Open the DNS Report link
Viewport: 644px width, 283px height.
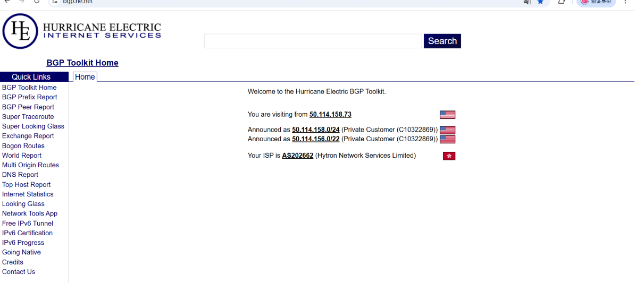pyautogui.click(x=20, y=175)
